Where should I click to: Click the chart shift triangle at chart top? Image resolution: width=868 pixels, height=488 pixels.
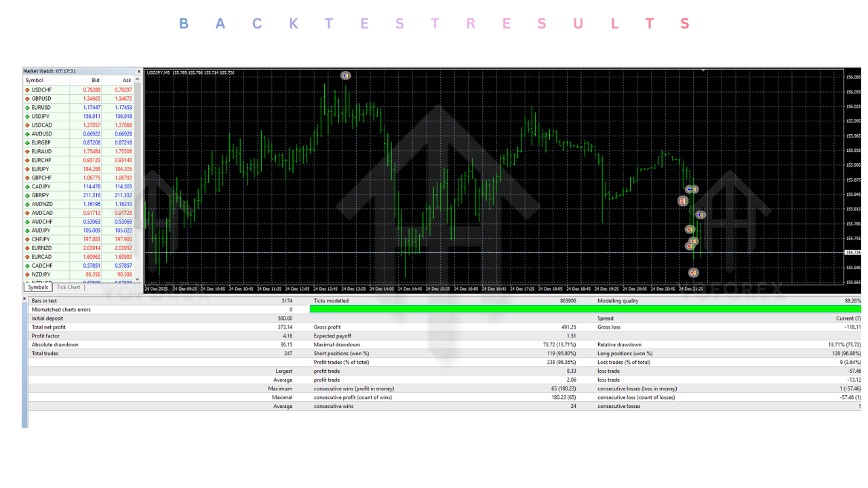pyautogui.click(x=703, y=70)
